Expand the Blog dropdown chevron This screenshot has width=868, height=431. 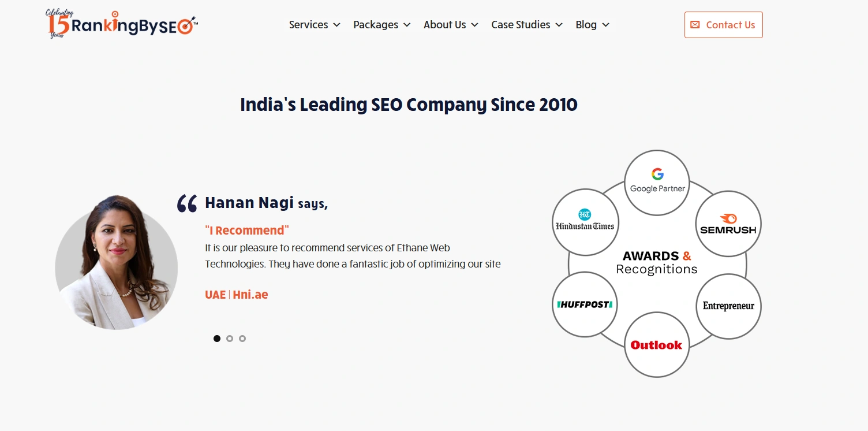[605, 25]
